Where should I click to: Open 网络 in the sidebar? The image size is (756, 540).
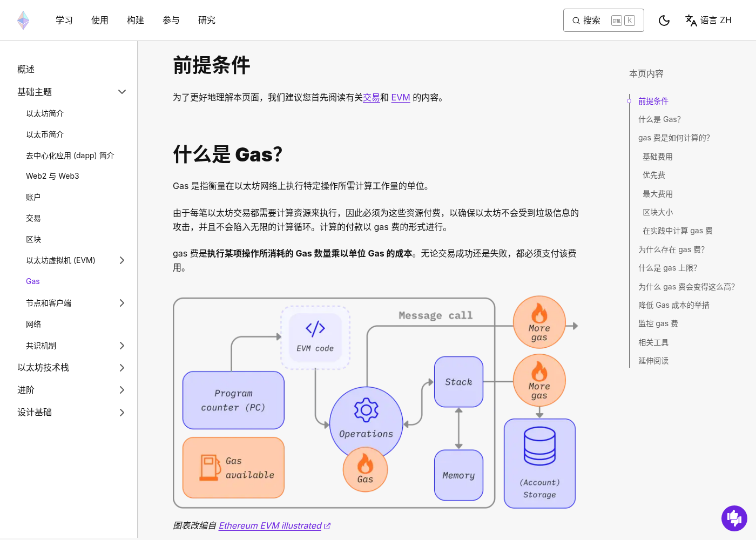[33, 324]
